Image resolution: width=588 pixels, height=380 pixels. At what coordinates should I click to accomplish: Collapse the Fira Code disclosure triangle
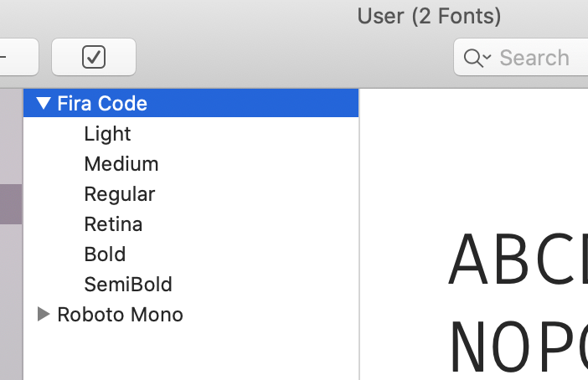pyautogui.click(x=44, y=103)
